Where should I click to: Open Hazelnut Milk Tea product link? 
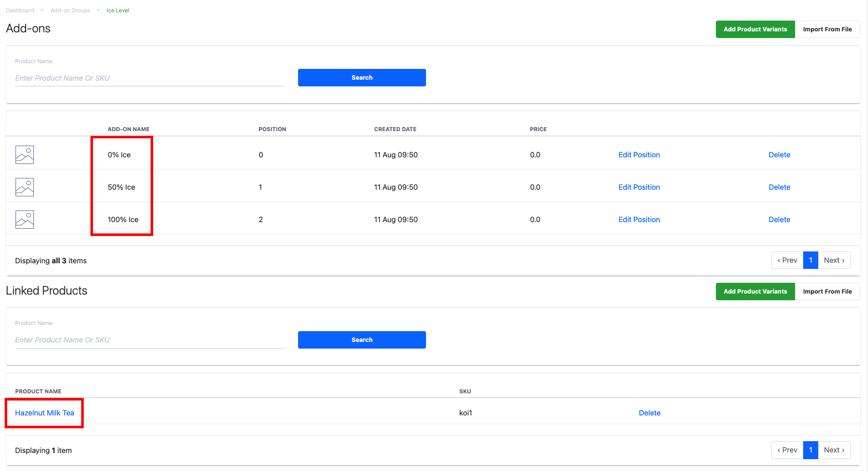pyautogui.click(x=45, y=413)
